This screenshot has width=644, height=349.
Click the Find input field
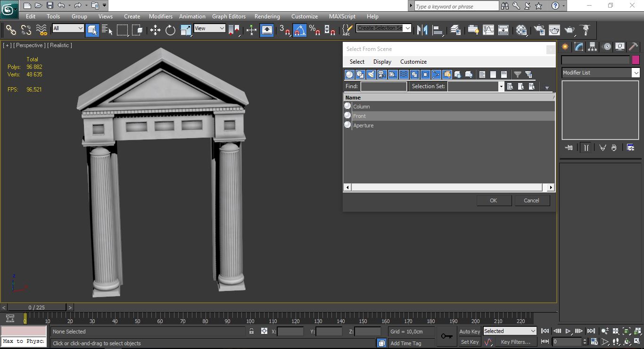coord(383,86)
